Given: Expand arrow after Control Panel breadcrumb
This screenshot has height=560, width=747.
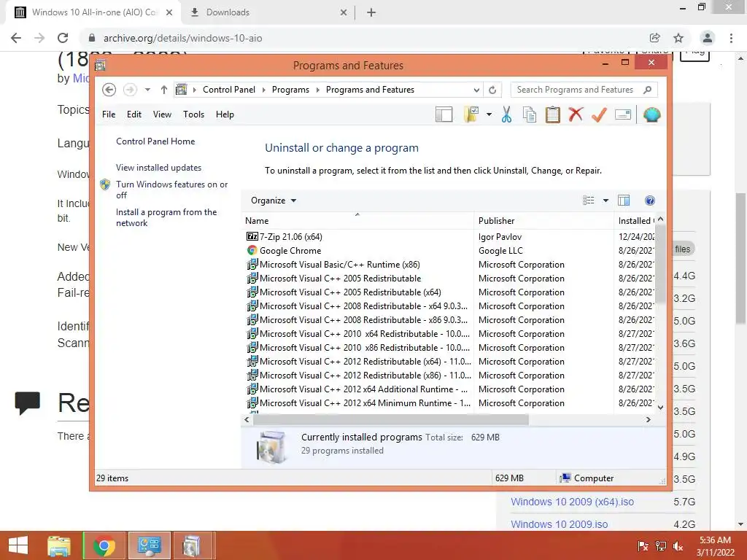Looking at the screenshot, I should pyautogui.click(x=264, y=90).
